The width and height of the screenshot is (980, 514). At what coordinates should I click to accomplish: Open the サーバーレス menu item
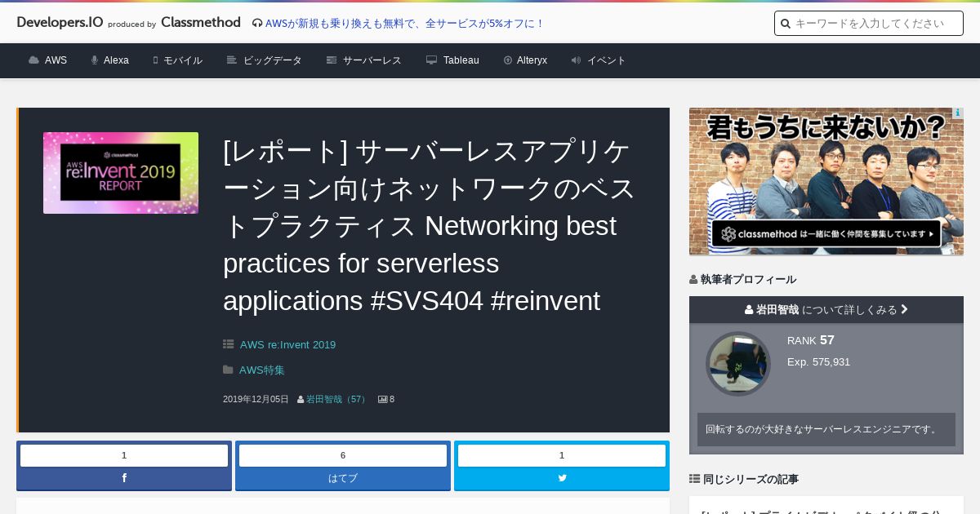pos(372,60)
